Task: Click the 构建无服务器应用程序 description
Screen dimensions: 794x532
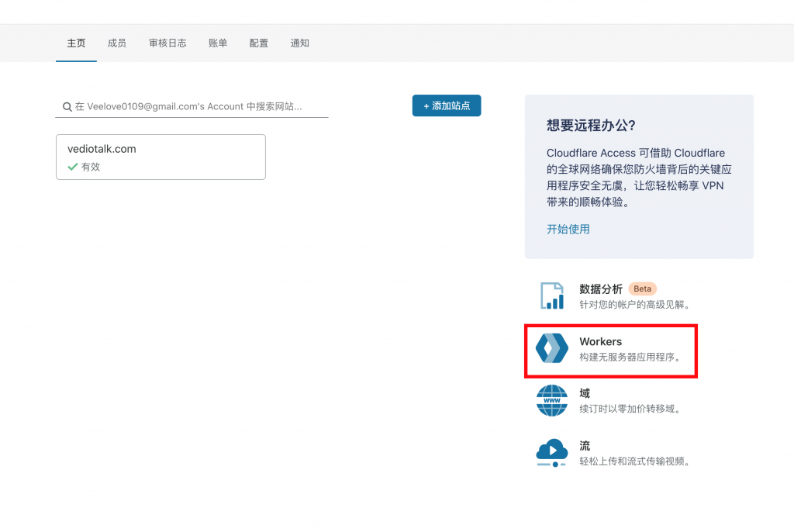Action: coord(631,358)
